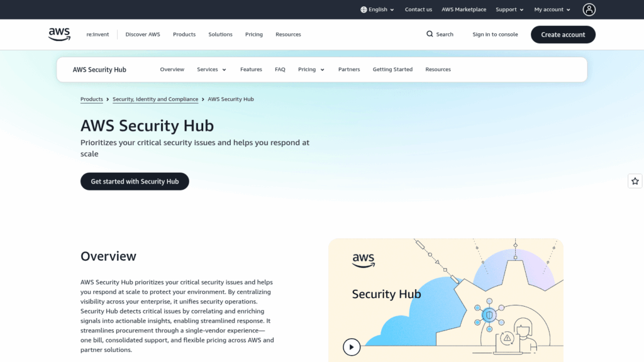Viewport: 644px width, 362px height.
Task: Click the magnifier Search icon
Action: [430, 34]
